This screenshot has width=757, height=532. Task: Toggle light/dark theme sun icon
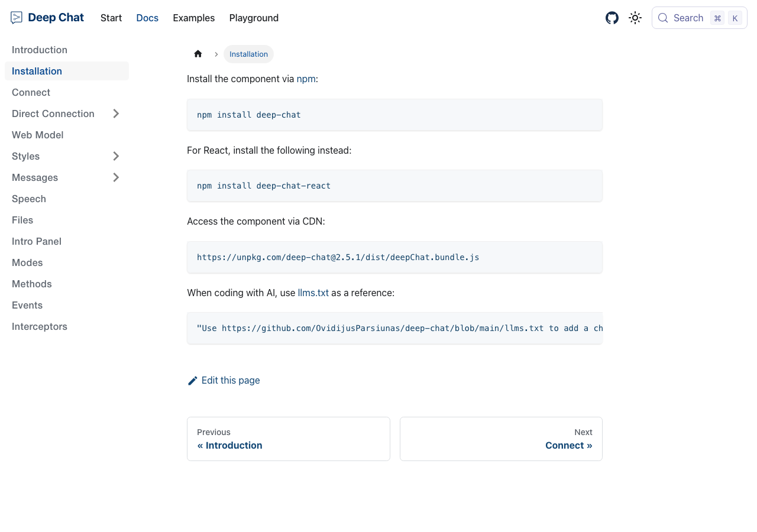[635, 18]
